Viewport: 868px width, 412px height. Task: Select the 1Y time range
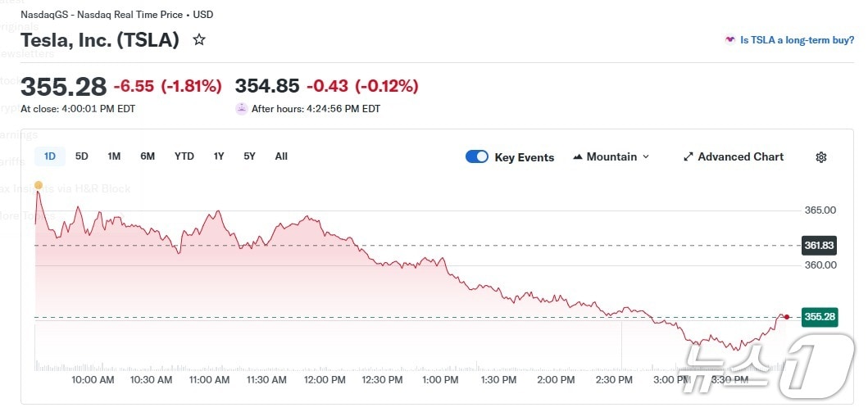click(x=219, y=156)
